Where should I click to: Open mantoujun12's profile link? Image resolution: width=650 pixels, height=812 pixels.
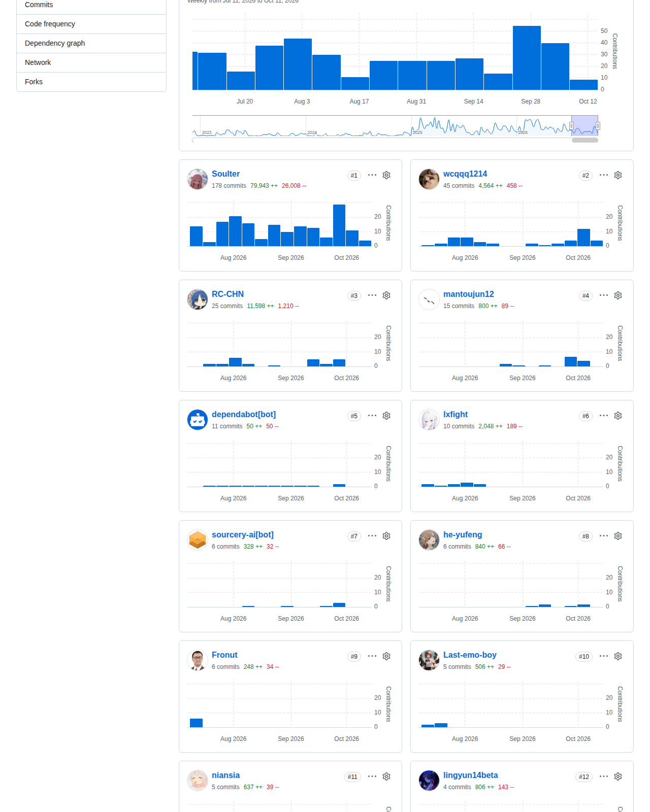point(468,294)
